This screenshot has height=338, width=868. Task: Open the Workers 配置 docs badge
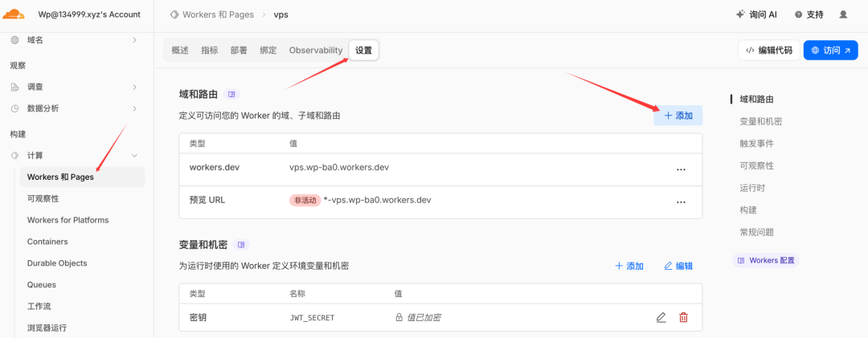point(766,261)
